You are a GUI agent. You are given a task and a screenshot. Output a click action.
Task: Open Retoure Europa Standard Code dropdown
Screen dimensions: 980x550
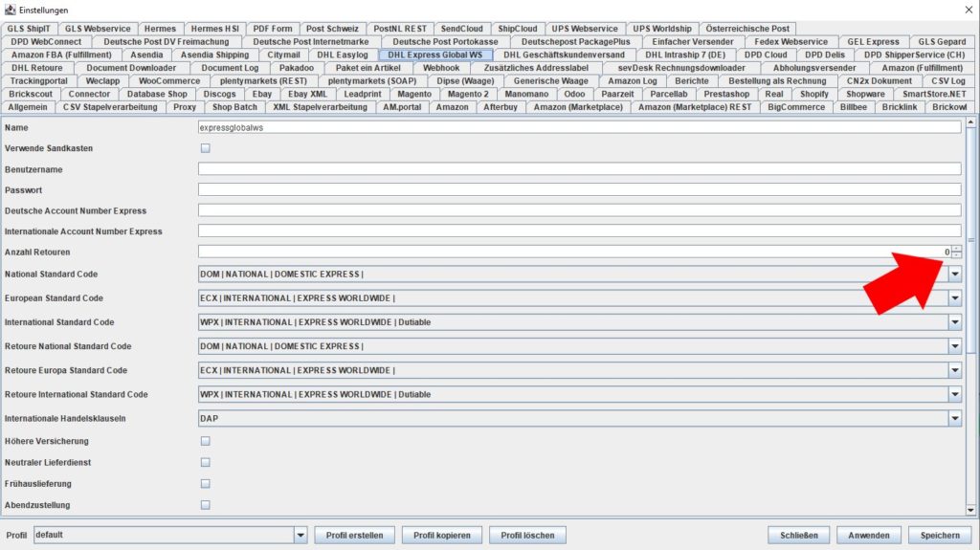coord(954,370)
